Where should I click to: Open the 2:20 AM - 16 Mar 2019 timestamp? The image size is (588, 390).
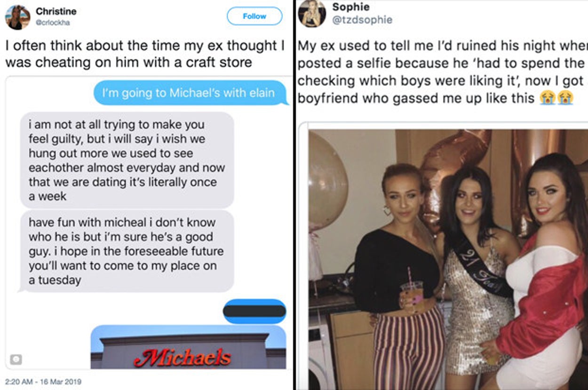coord(43,382)
